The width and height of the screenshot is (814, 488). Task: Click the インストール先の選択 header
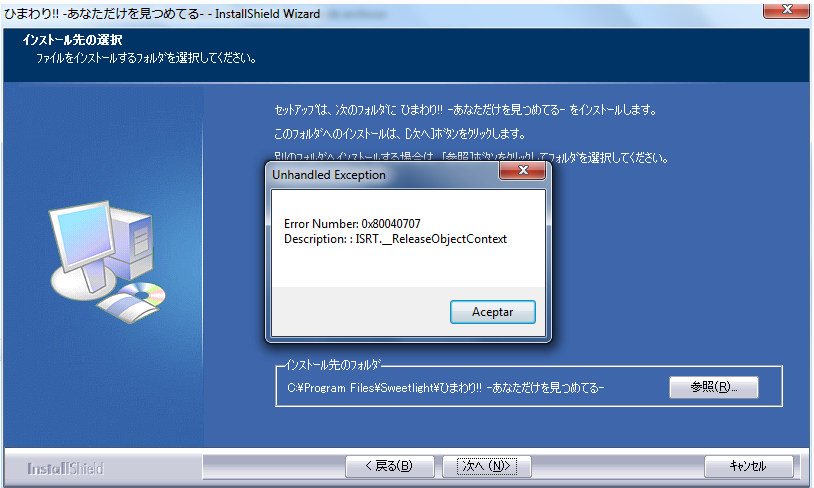[x=72, y=40]
